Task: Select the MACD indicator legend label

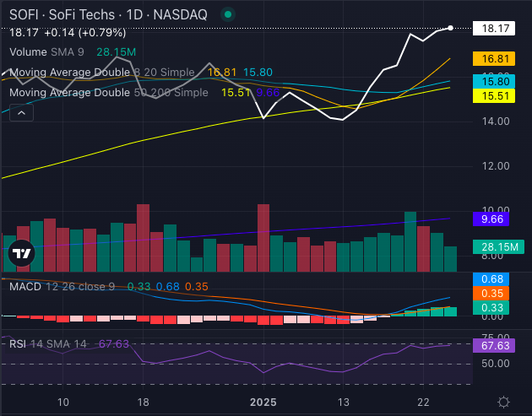Action: click(x=28, y=287)
